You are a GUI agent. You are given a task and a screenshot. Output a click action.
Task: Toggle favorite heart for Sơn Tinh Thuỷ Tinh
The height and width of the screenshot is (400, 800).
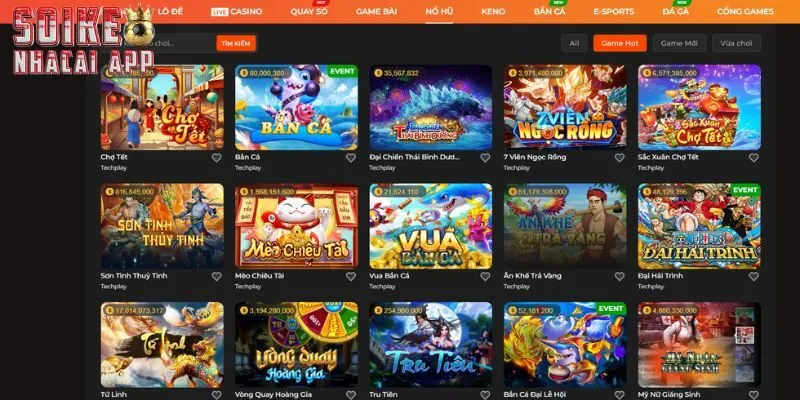tap(217, 276)
